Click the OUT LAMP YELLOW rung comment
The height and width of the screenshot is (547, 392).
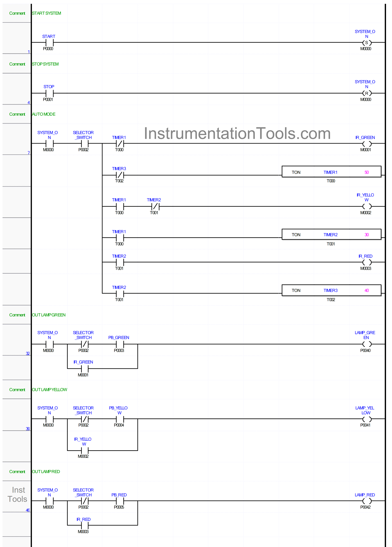click(49, 390)
